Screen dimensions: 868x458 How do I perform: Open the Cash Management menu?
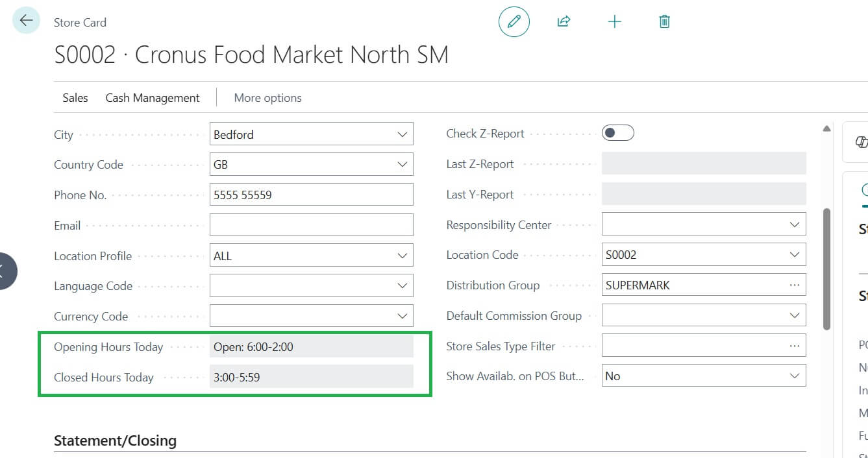(153, 98)
